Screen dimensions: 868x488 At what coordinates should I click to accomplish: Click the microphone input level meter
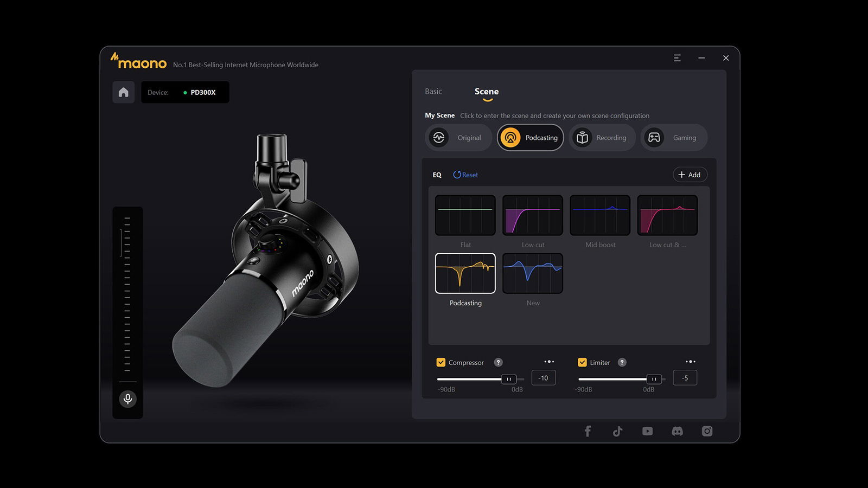pyautogui.click(x=127, y=294)
